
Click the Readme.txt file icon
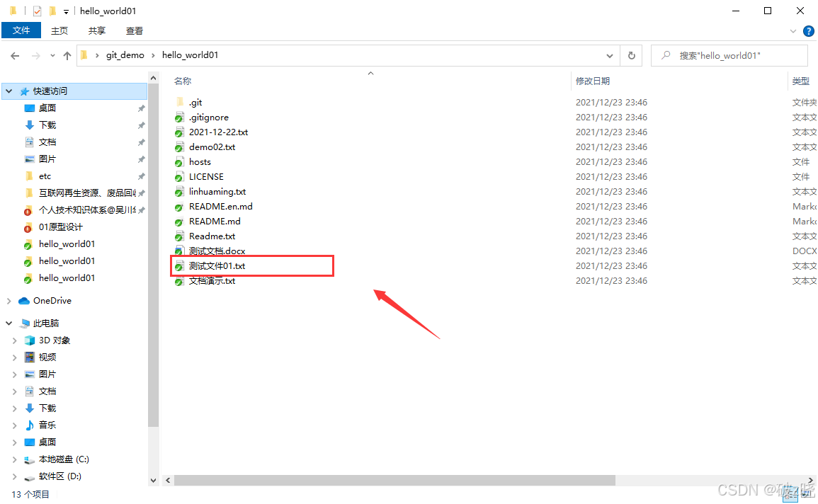[x=179, y=236]
